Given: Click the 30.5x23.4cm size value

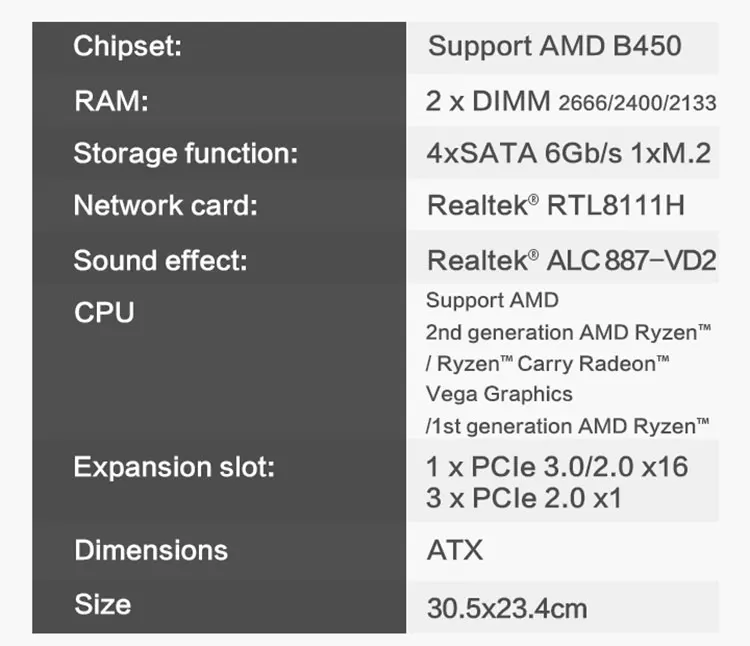Looking at the screenshot, I should tap(507, 607).
